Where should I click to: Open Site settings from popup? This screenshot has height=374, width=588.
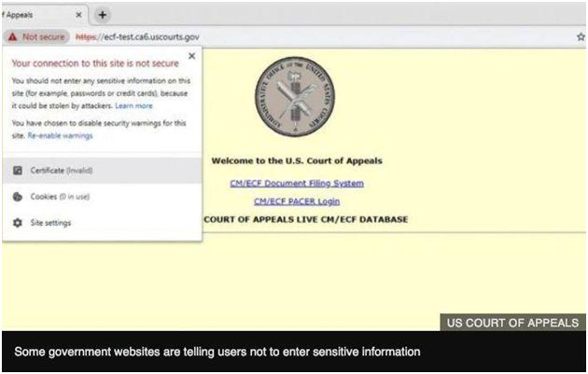(102, 223)
